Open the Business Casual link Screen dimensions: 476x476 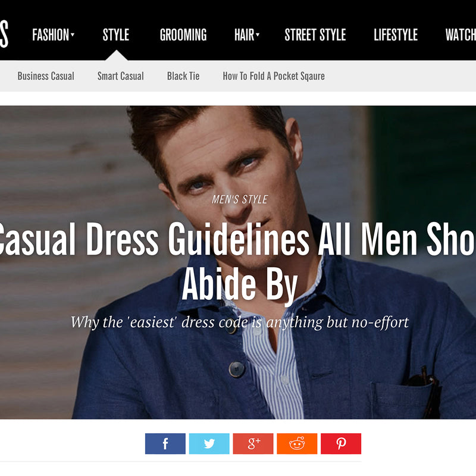46,76
